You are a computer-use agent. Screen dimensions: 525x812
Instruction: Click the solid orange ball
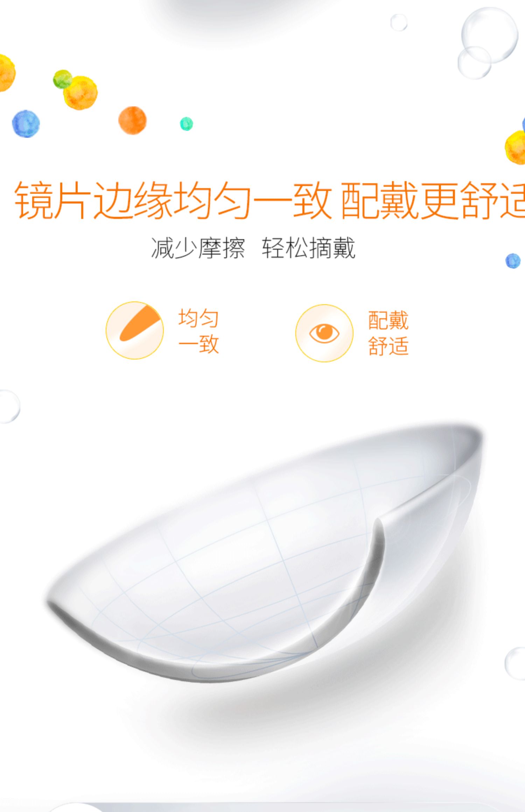click(132, 120)
